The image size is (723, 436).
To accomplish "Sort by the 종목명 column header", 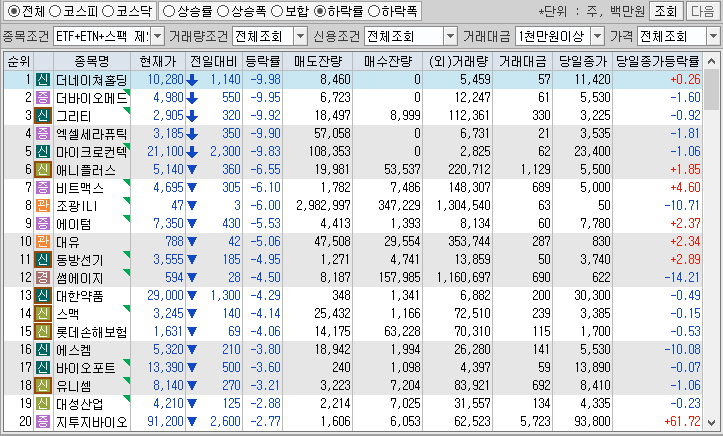I will pos(92,61).
